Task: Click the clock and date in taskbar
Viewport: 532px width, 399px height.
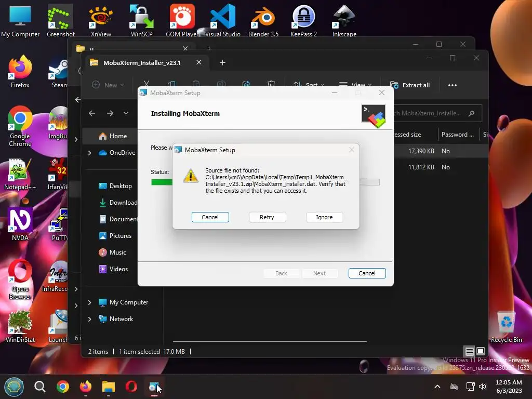Action: [509, 387]
